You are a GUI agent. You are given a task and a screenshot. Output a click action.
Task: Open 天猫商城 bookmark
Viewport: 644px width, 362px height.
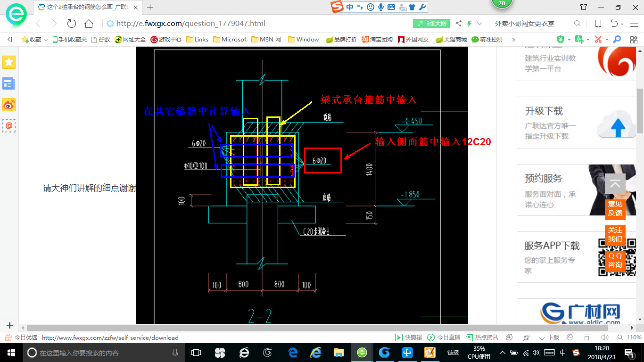451,40
